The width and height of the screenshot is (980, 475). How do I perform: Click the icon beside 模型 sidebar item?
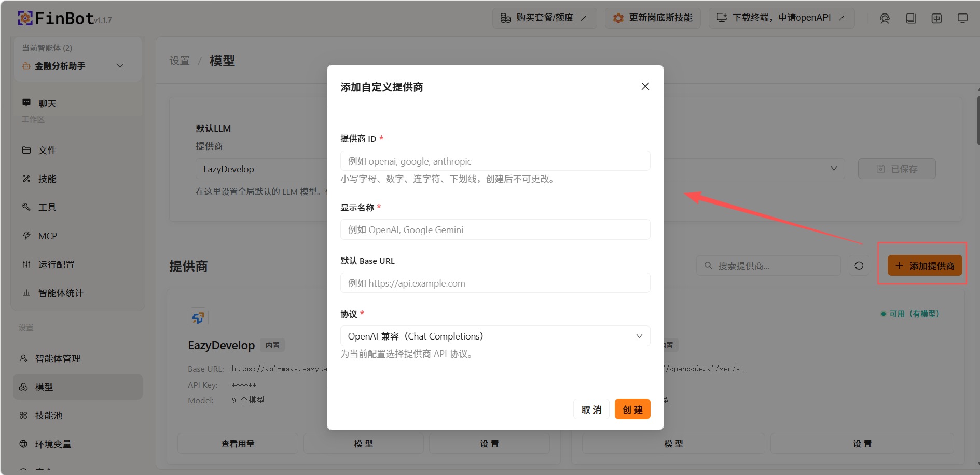[x=23, y=387]
